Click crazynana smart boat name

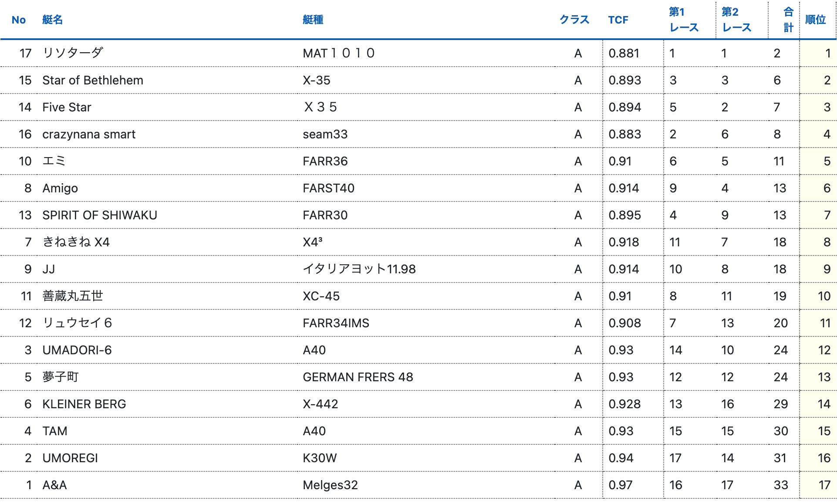click(89, 134)
